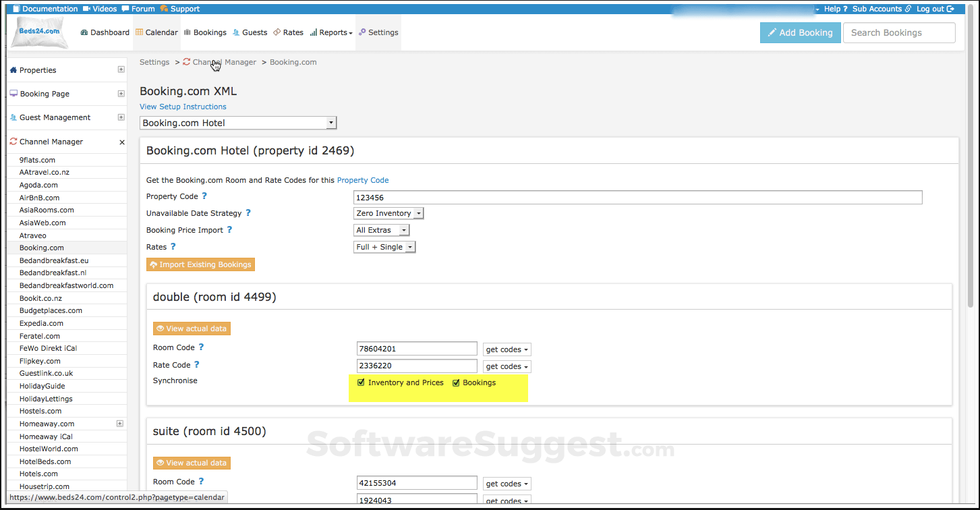
Task: Click inside the Search Bookings field
Action: [x=899, y=32]
